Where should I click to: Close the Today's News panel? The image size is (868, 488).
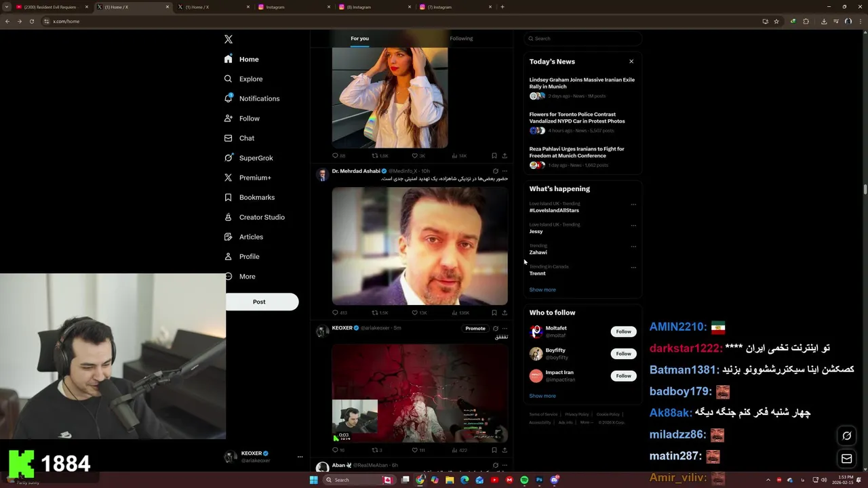click(631, 62)
